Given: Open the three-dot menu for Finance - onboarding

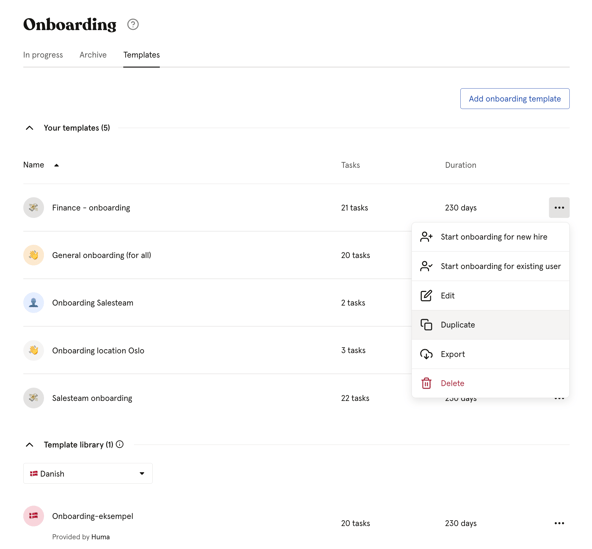Looking at the screenshot, I should point(559,207).
